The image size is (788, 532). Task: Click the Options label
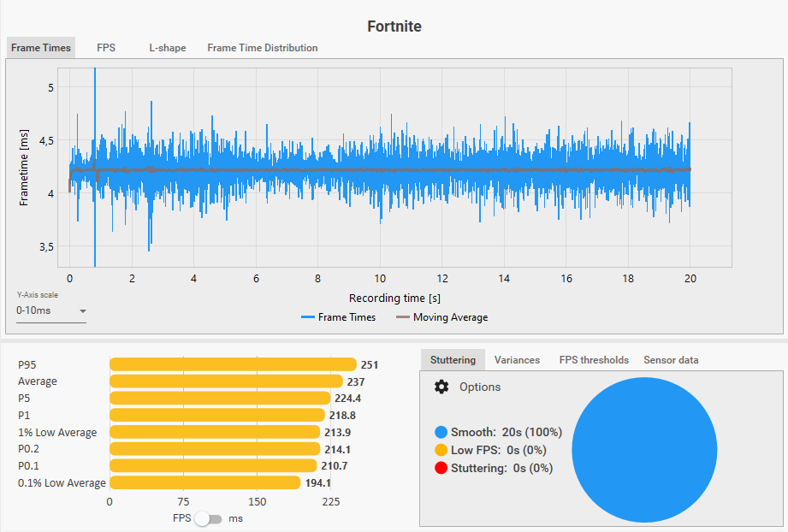tap(480, 387)
